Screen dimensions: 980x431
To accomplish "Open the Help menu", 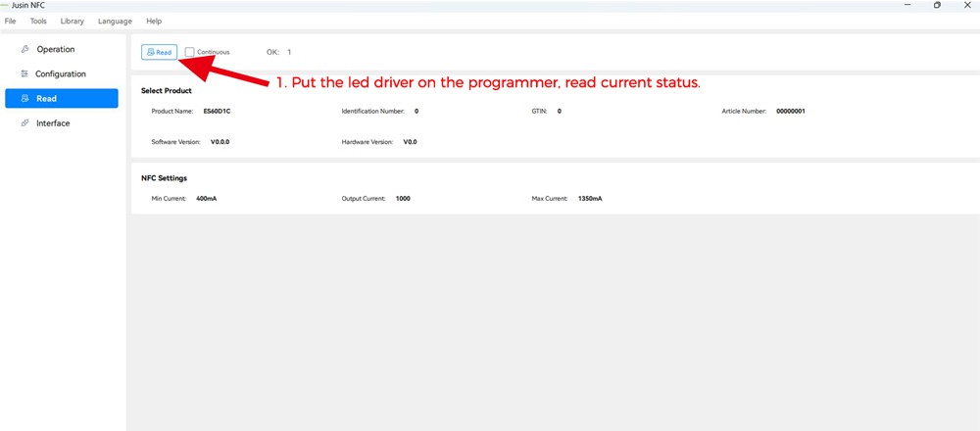I will coord(154,21).
